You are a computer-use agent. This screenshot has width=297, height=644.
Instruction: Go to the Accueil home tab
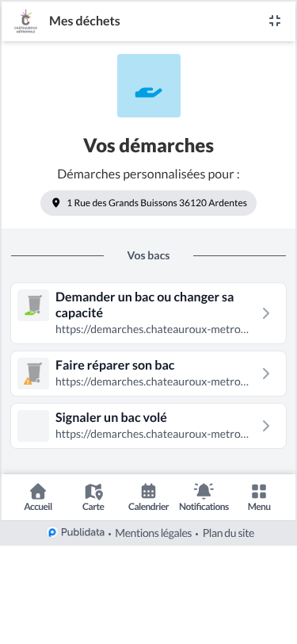tap(38, 497)
